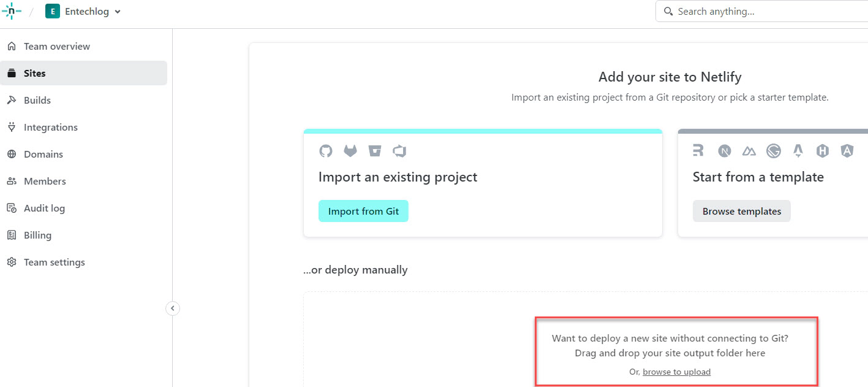Click the Members people icon
The height and width of the screenshot is (387, 868).
click(x=12, y=181)
